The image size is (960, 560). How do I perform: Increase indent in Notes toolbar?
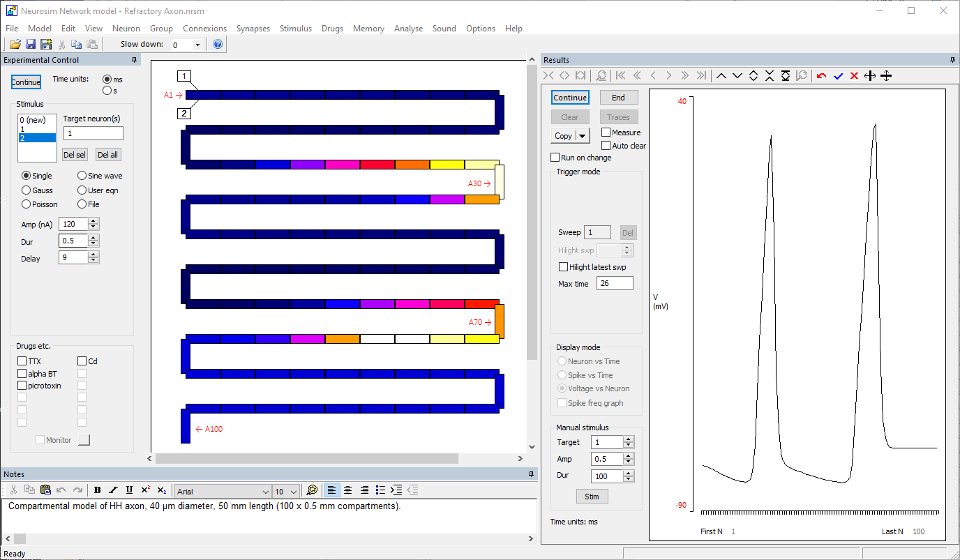tap(396, 490)
